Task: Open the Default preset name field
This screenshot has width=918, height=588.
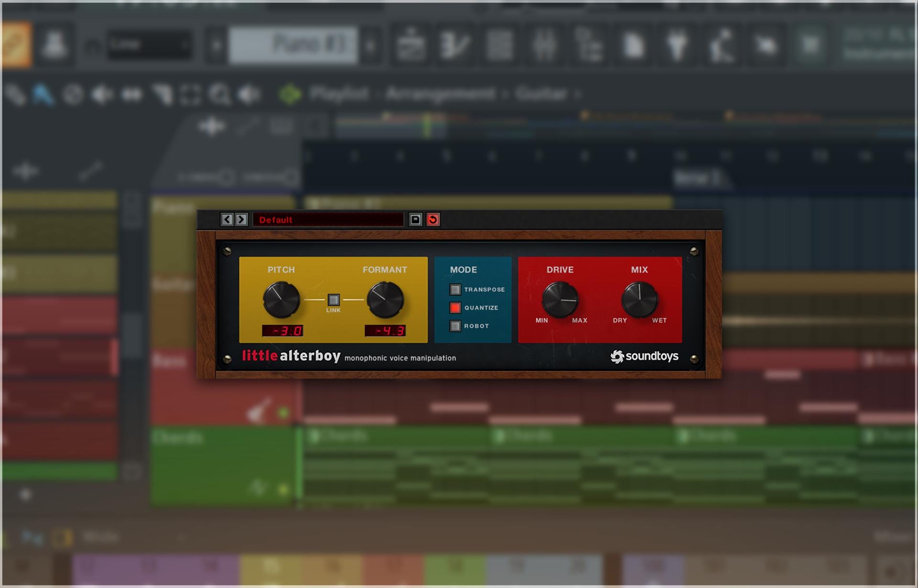Action: point(328,219)
